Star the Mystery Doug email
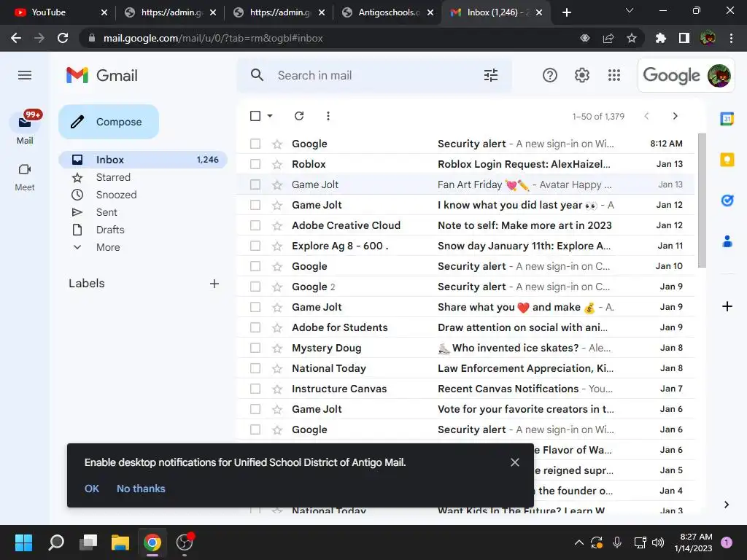This screenshot has width=747, height=560. pos(276,348)
